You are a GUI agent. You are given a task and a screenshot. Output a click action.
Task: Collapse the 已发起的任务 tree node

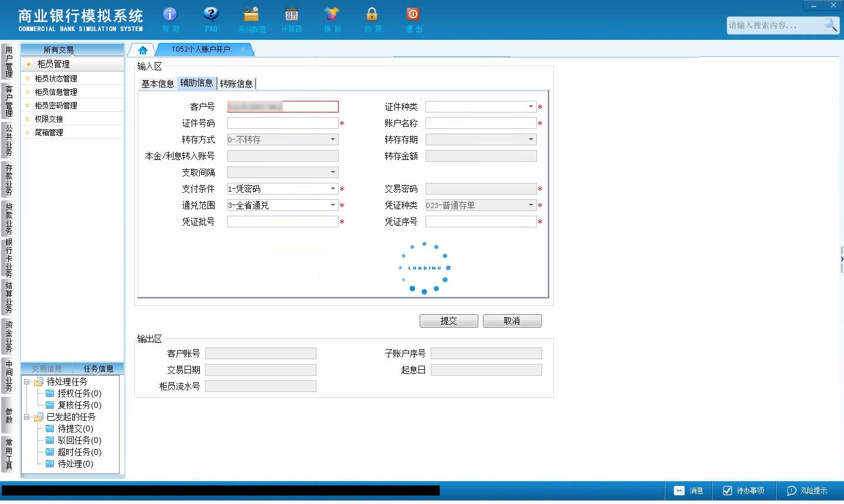(26, 417)
